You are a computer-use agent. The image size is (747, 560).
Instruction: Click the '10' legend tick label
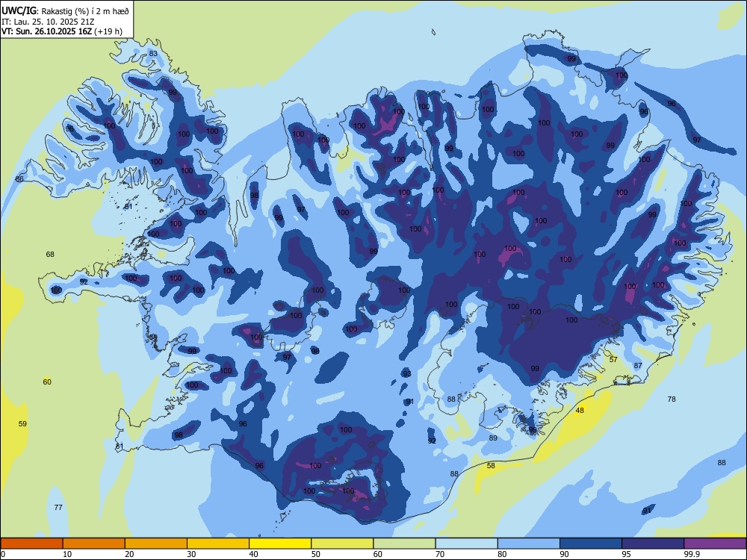[67, 554]
